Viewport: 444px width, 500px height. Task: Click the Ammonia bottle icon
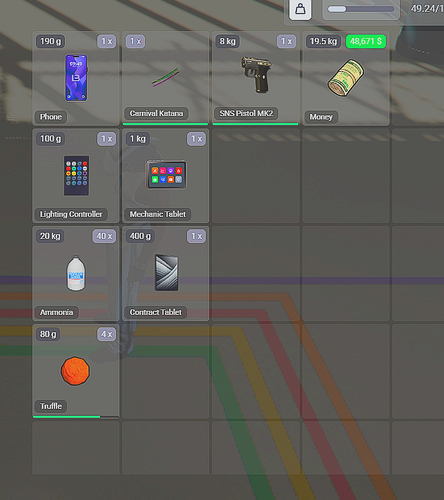(x=76, y=273)
